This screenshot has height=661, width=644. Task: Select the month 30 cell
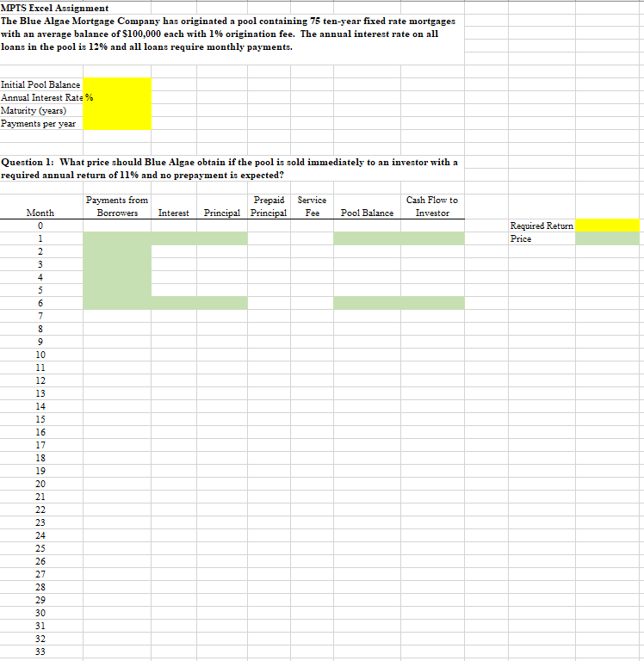click(41, 613)
